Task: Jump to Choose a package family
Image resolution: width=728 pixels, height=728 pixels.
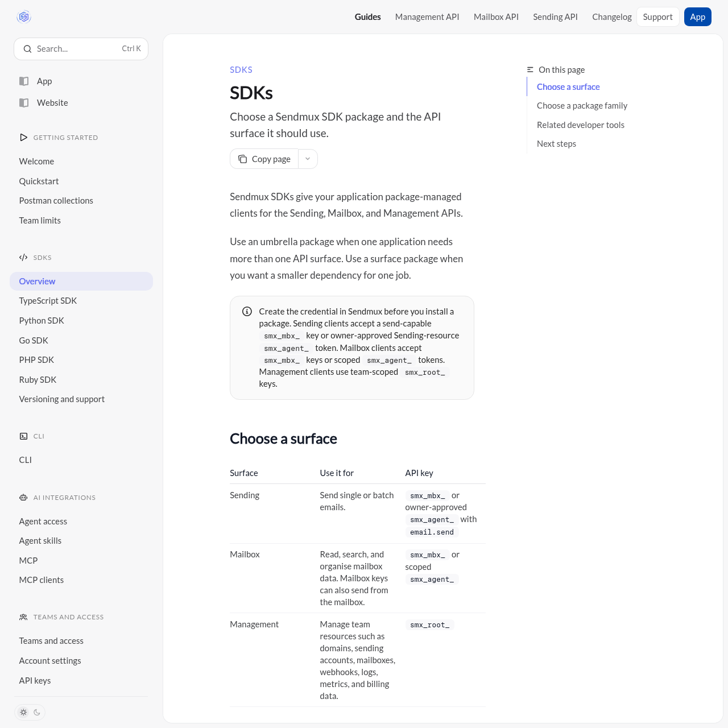Action: [582, 105]
